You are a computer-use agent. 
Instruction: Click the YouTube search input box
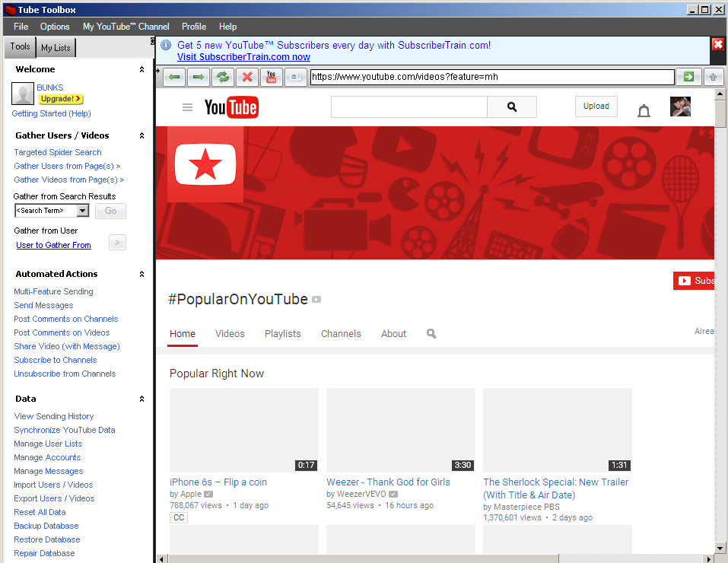click(409, 107)
